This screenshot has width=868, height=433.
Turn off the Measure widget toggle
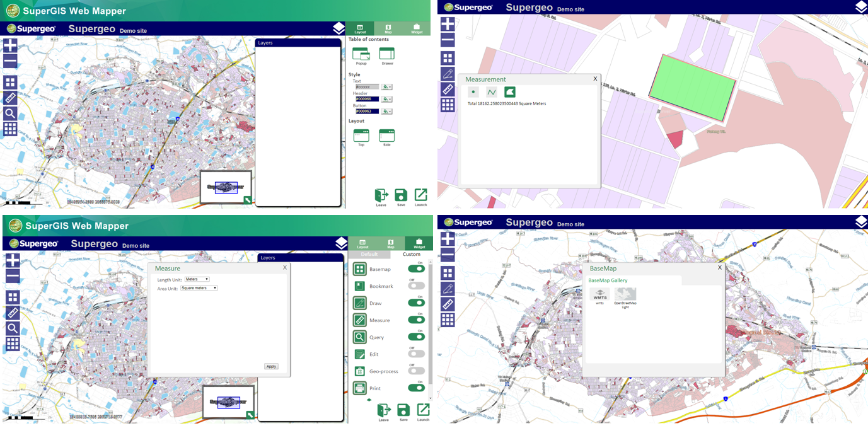point(416,320)
